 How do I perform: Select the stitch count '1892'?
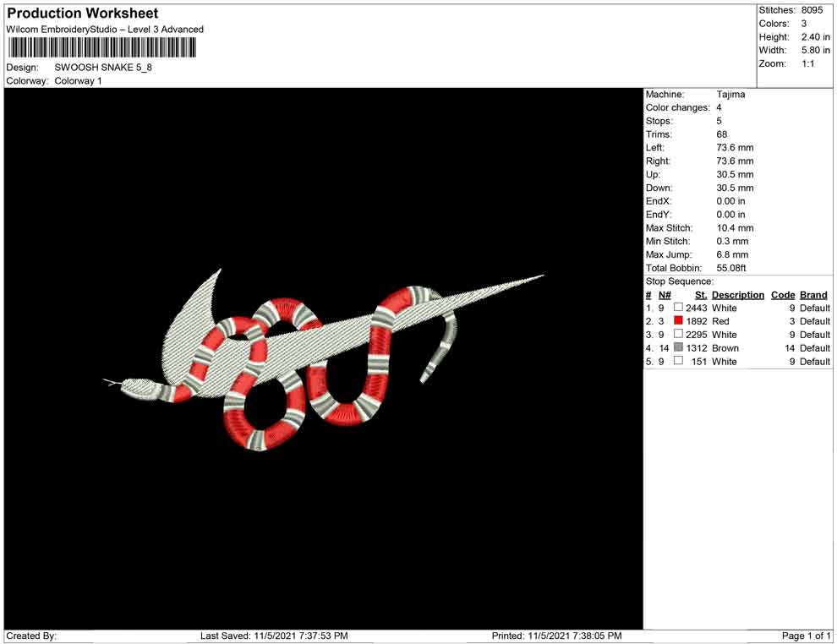697,321
